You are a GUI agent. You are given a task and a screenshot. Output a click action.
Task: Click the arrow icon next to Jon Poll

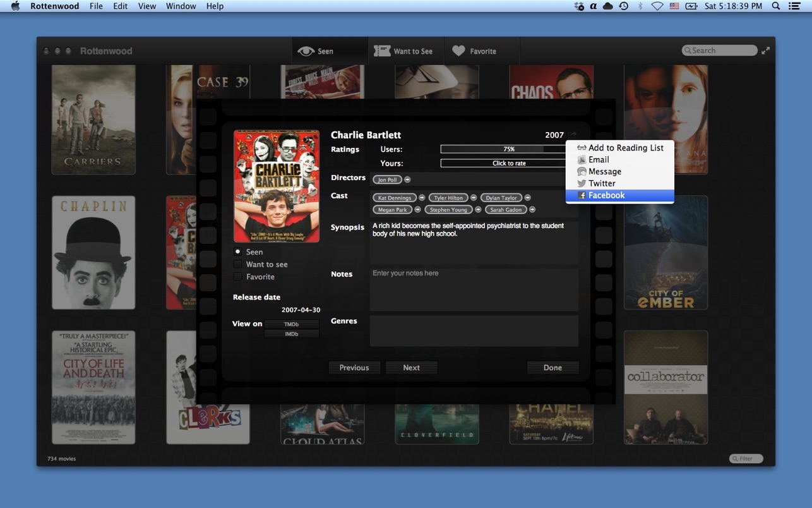pos(407,180)
